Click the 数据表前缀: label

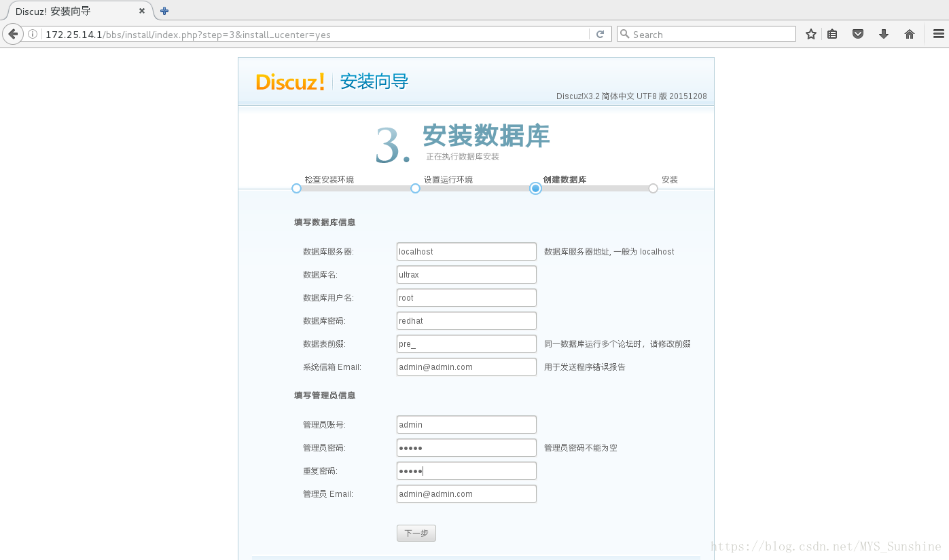[324, 343]
